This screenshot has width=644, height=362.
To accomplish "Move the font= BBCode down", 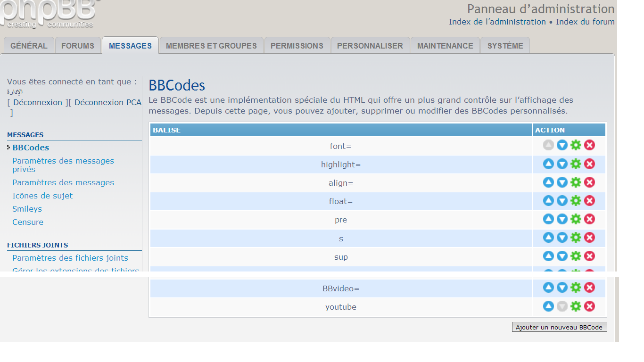I will pos(562,145).
